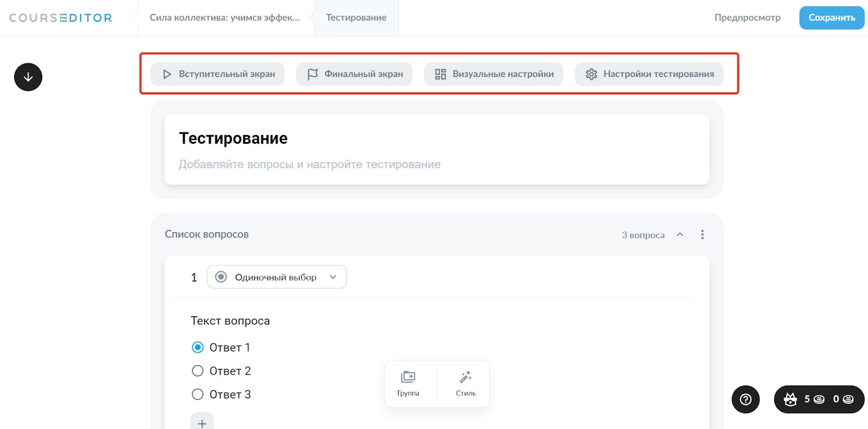Open Визуальные настройки
Viewport: 868px width, 429px height.
(494, 74)
